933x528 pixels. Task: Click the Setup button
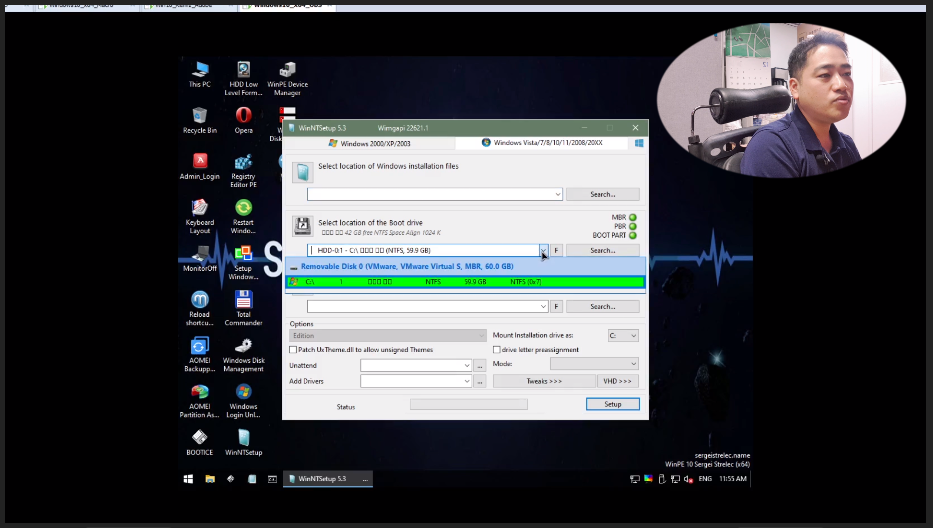(x=613, y=404)
